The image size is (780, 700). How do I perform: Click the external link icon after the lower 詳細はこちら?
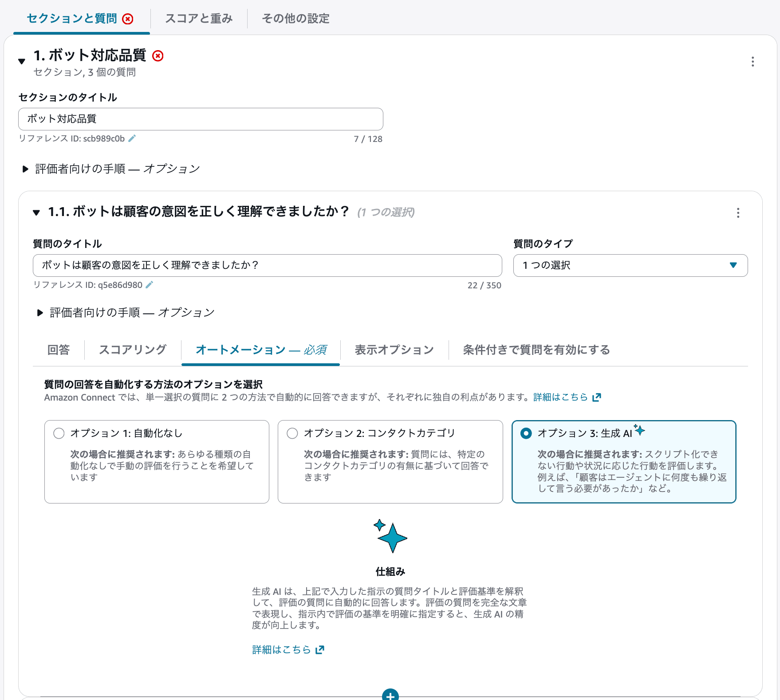320,650
